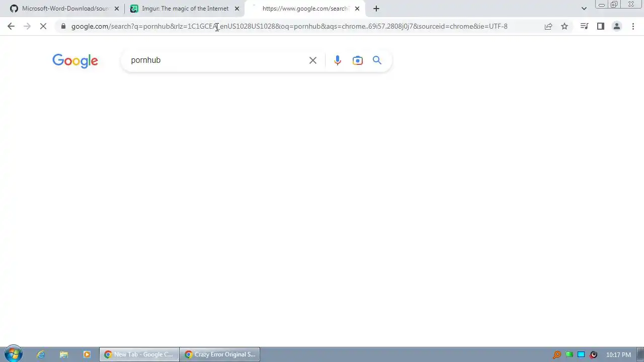Image resolution: width=644 pixels, height=362 pixels.
Task: Go back using the browser back arrow
Action: (x=11, y=26)
